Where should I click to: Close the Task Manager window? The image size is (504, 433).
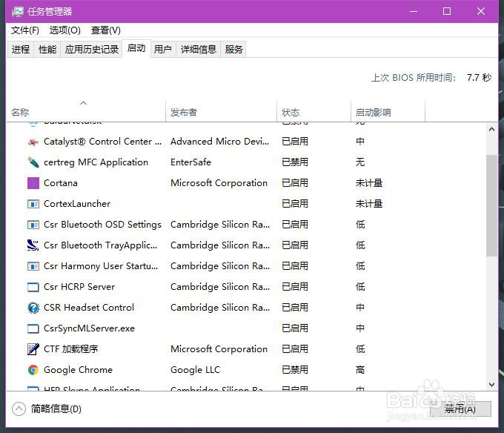tap(481, 12)
